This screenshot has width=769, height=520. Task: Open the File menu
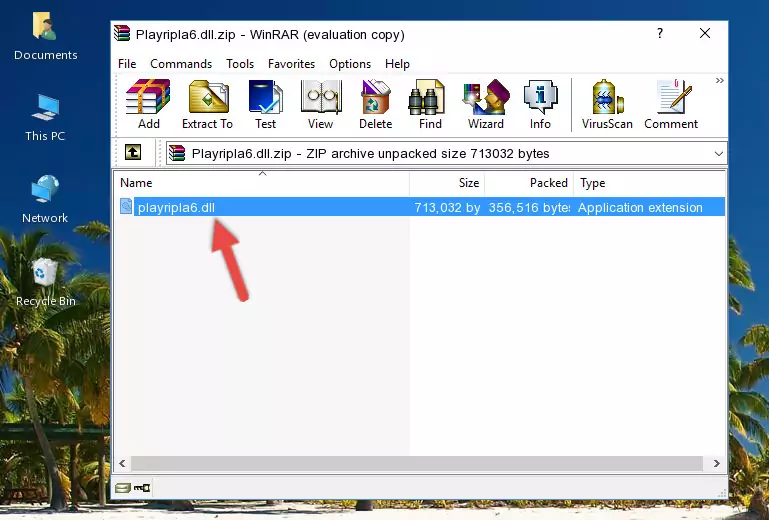click(127, 64)
